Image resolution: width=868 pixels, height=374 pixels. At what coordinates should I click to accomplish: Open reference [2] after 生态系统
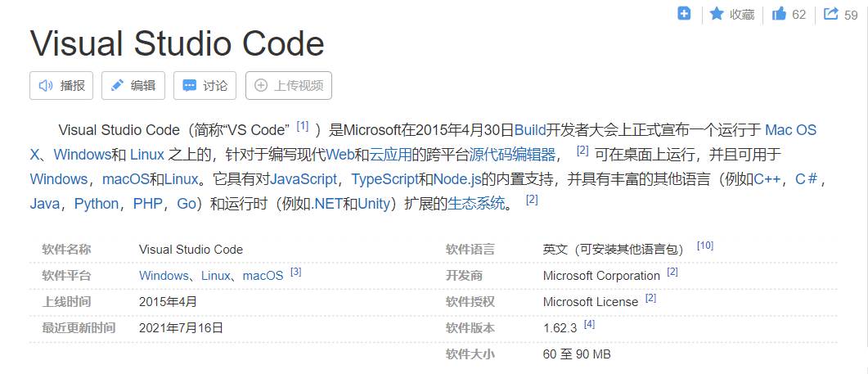pos(532,199)
